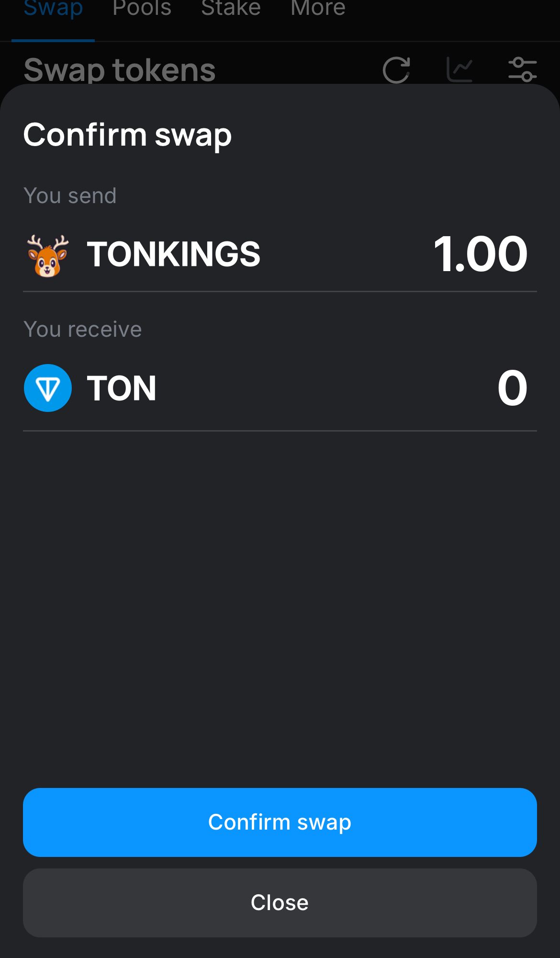This screenshot has width=560, height=958.
Task: Tap the blue TON token logo
Action: point(48,388)
